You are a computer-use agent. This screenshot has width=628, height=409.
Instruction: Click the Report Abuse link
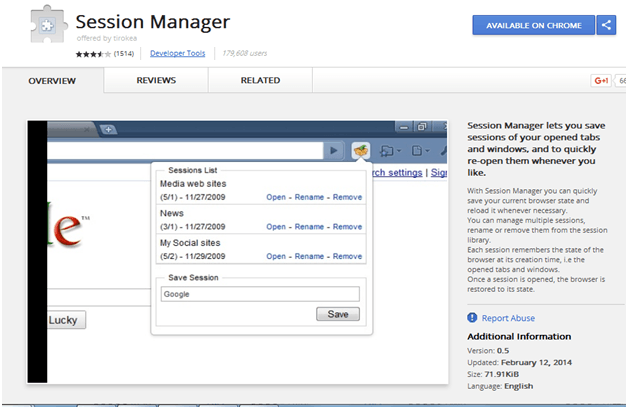coord(508,318)
